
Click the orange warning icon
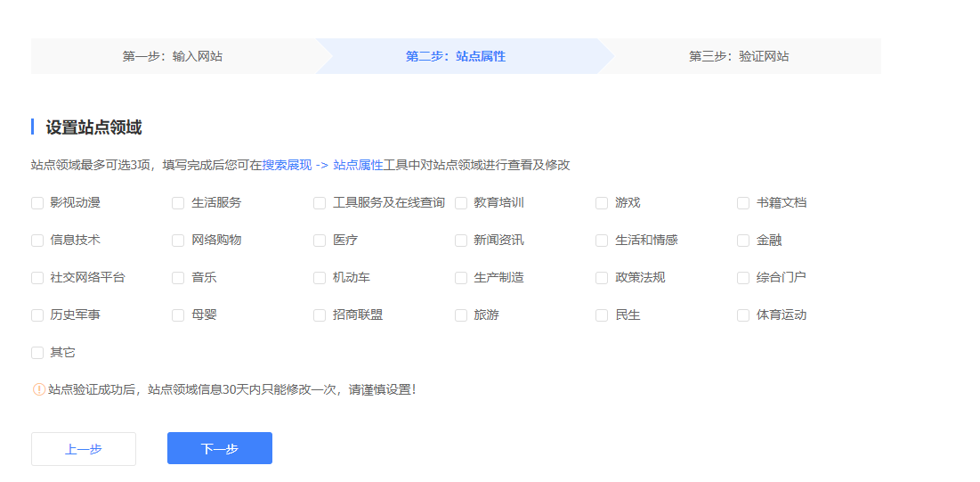(39, 389)
